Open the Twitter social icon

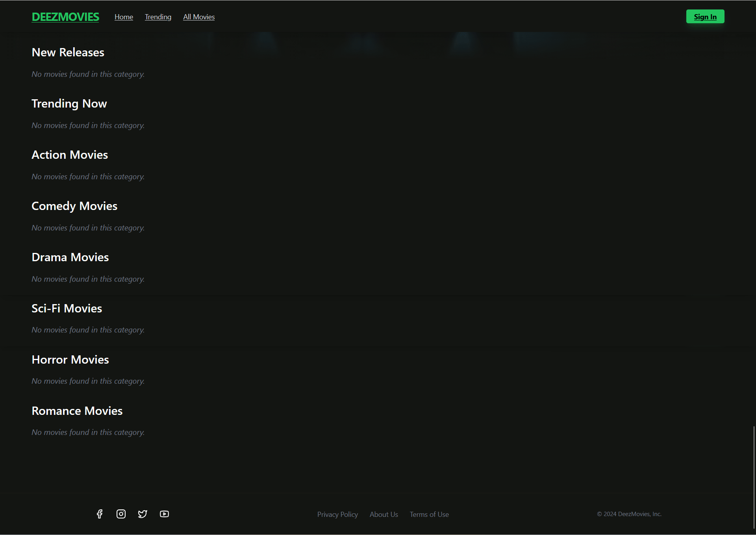coord(143,514)
